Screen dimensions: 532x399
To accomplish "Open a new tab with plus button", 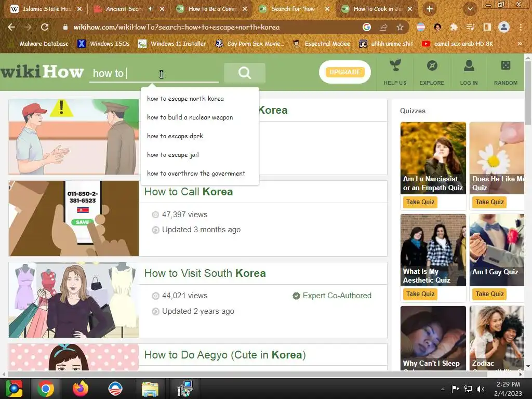I will pyautogui.click(x=430, y=9).
